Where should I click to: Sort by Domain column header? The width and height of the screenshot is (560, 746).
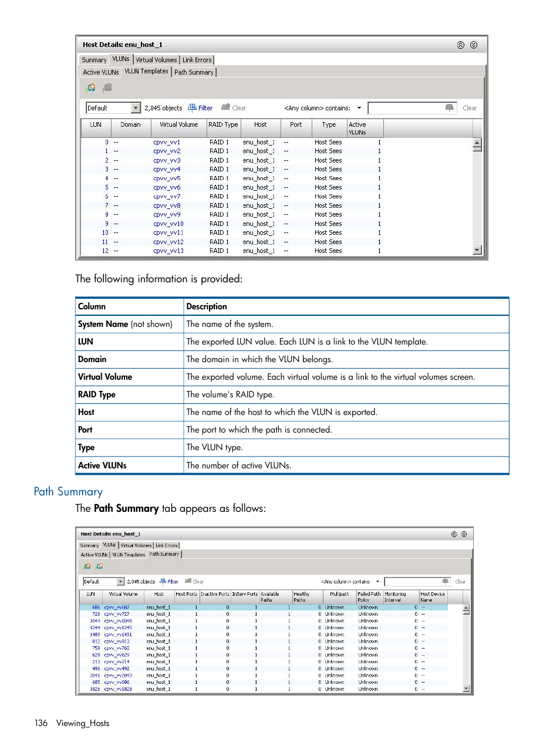point(130,128)
